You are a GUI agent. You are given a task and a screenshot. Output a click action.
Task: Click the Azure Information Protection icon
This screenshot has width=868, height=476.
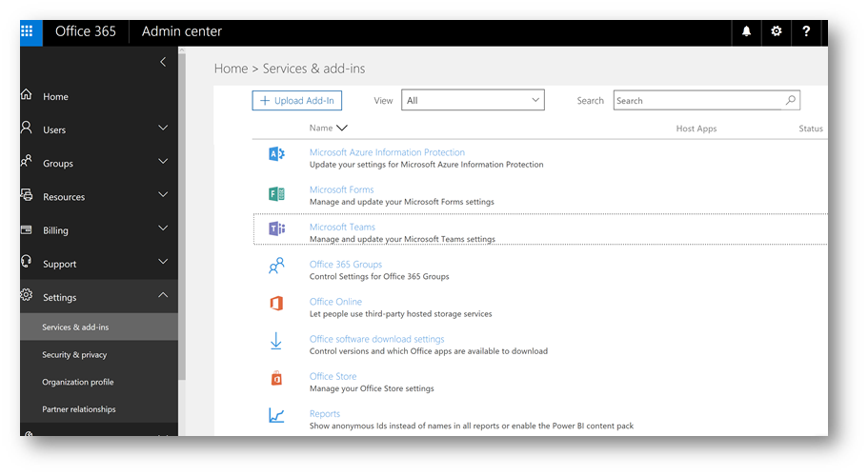pos(276,154)
